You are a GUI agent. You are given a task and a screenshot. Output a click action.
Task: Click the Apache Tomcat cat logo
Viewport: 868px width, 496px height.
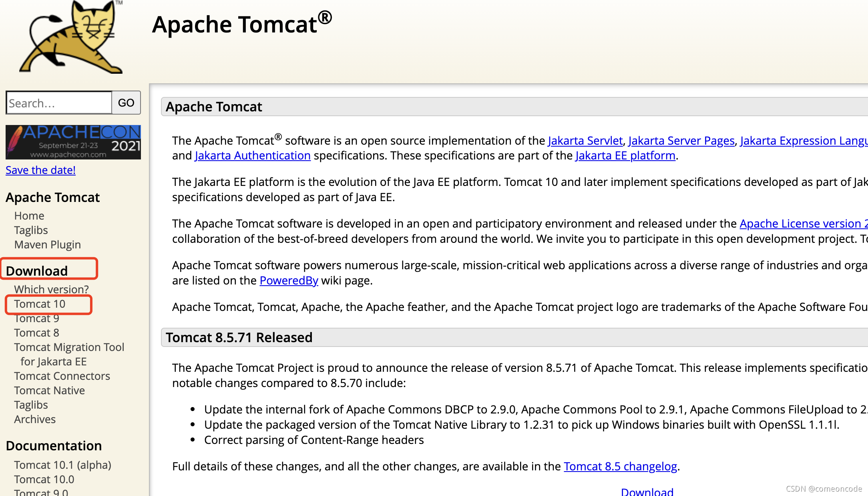tap(71, 37)
